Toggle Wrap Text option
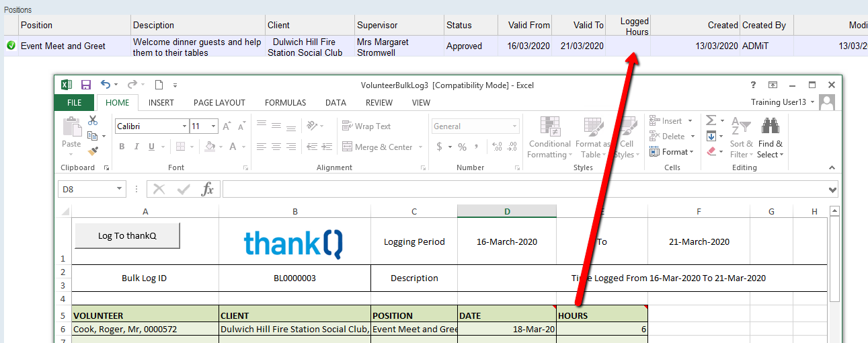The height and width of the screenshot is (343, 868). (366, 126)
